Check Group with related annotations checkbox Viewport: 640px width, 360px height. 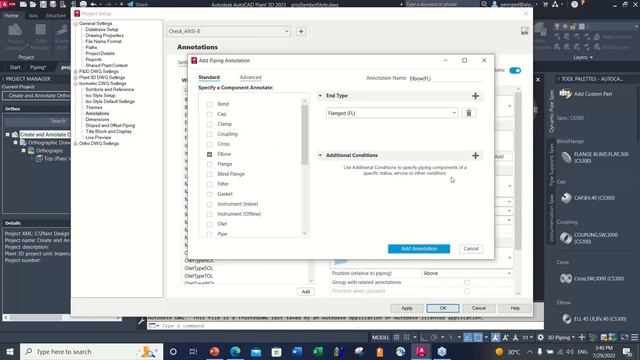(x=467, y=282)
